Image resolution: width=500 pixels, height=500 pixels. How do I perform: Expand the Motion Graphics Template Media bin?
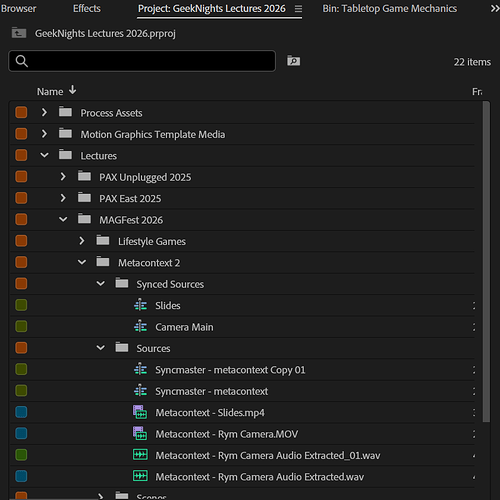tap(44, 134)
